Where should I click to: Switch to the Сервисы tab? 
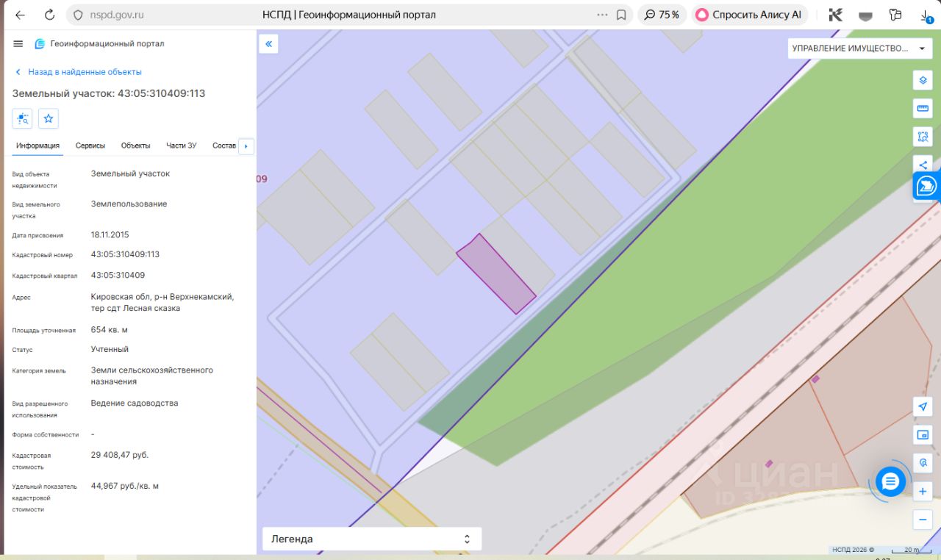pos(90,146)
